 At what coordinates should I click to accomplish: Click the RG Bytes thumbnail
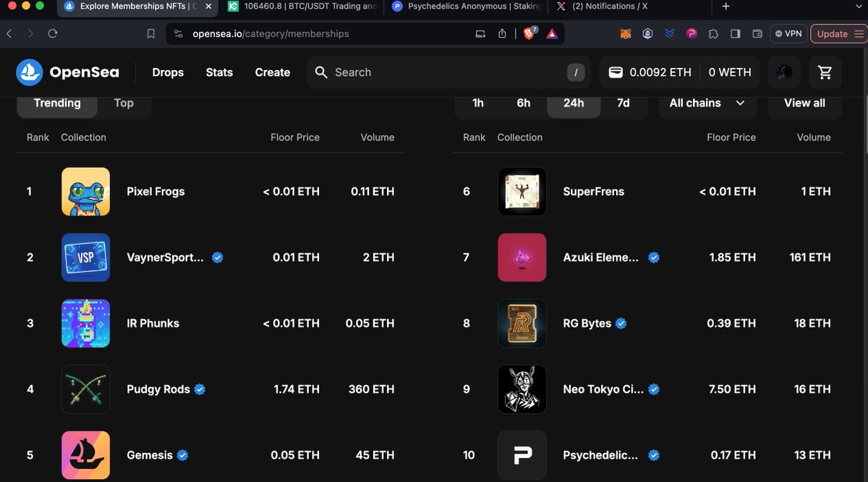[x=522, y=324]
